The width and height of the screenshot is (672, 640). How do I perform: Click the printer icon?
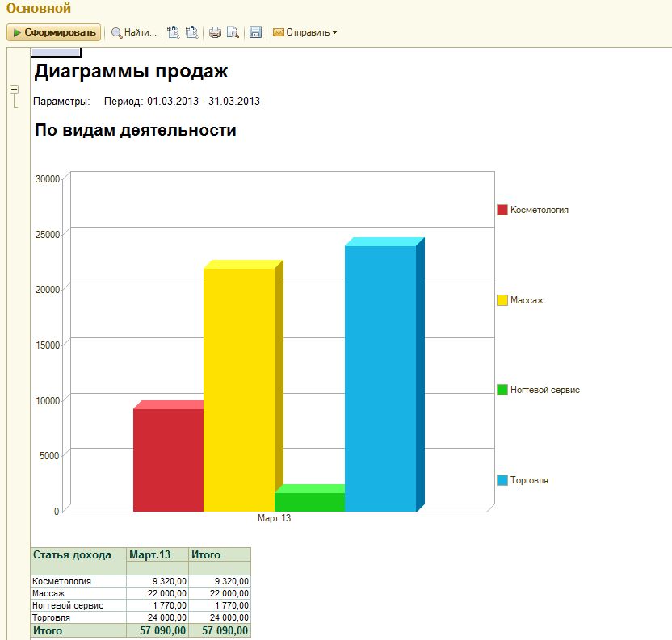point(215,32)
